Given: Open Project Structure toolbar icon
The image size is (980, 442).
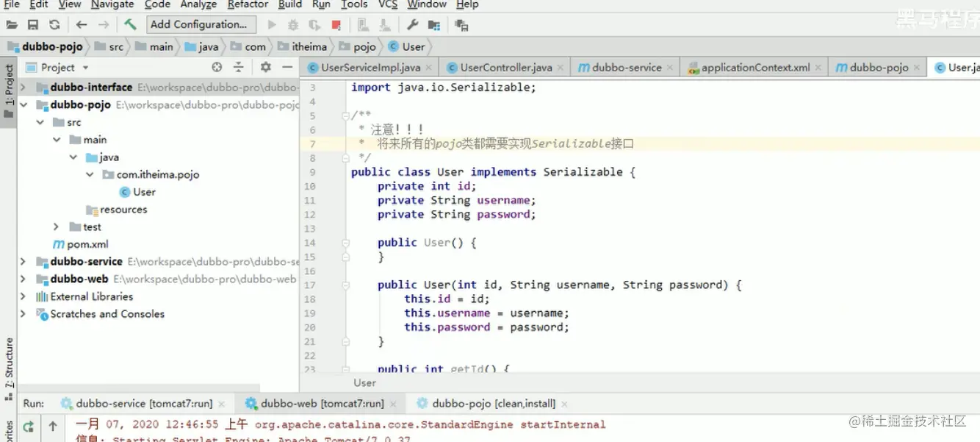Looking at the screenshot, I should 434,25.
